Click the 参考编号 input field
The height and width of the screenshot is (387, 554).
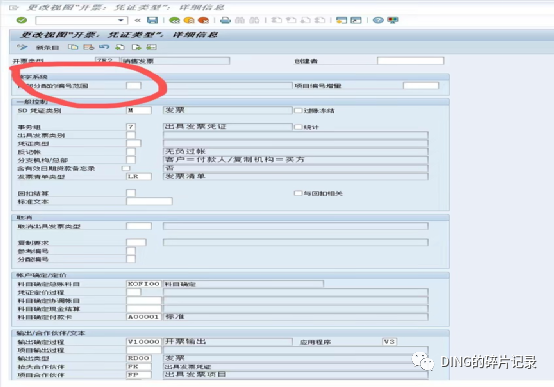tap(131, 251)
